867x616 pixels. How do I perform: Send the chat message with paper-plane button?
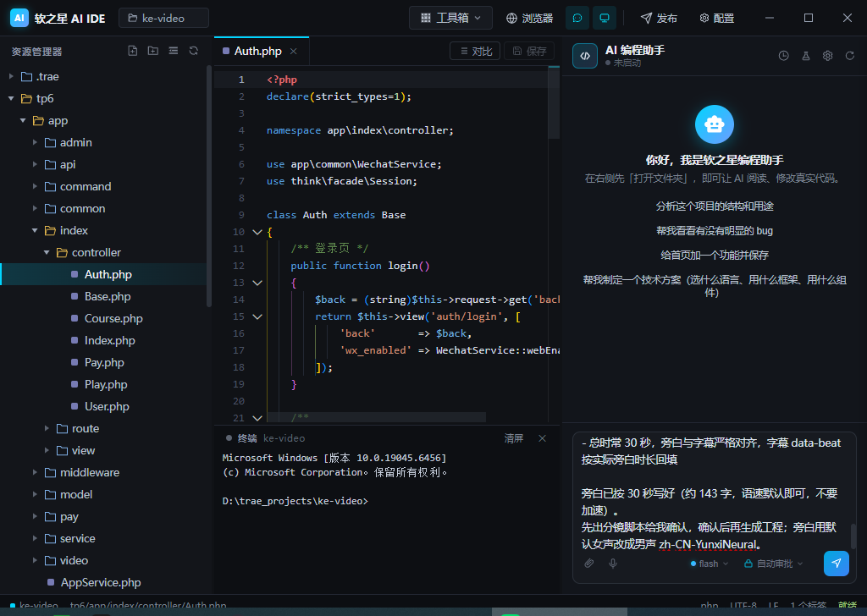tap(836, 564)
